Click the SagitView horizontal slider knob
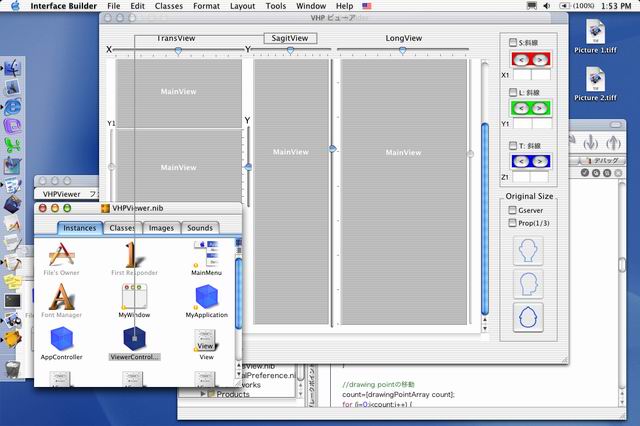This screenshot has width=640, height=426. [290, 51]
